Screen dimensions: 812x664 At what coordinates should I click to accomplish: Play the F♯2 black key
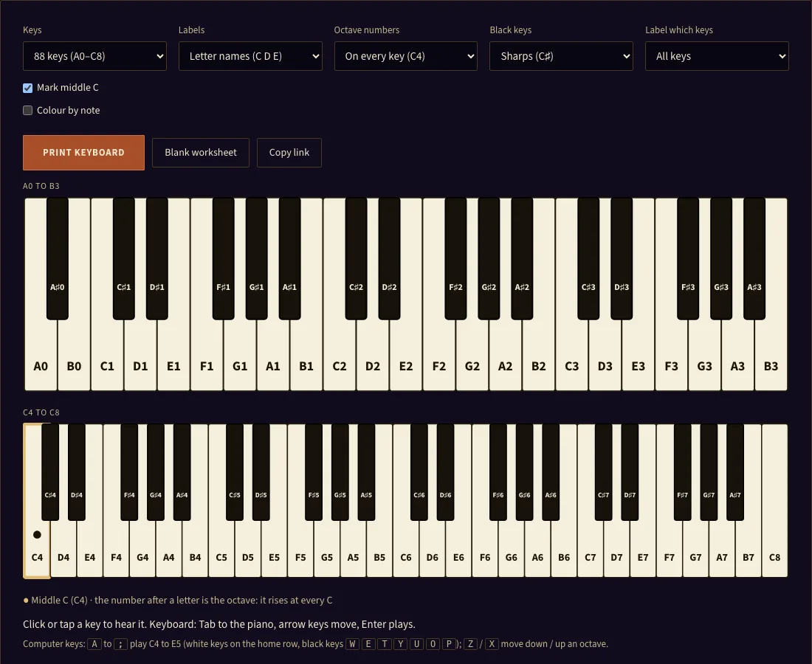[x=455, y=259]
